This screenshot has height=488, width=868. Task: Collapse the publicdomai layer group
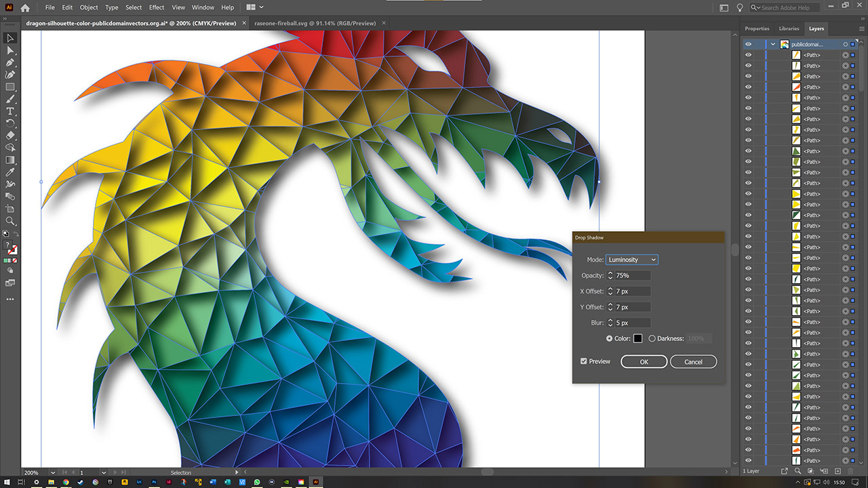tap(772, 44)
